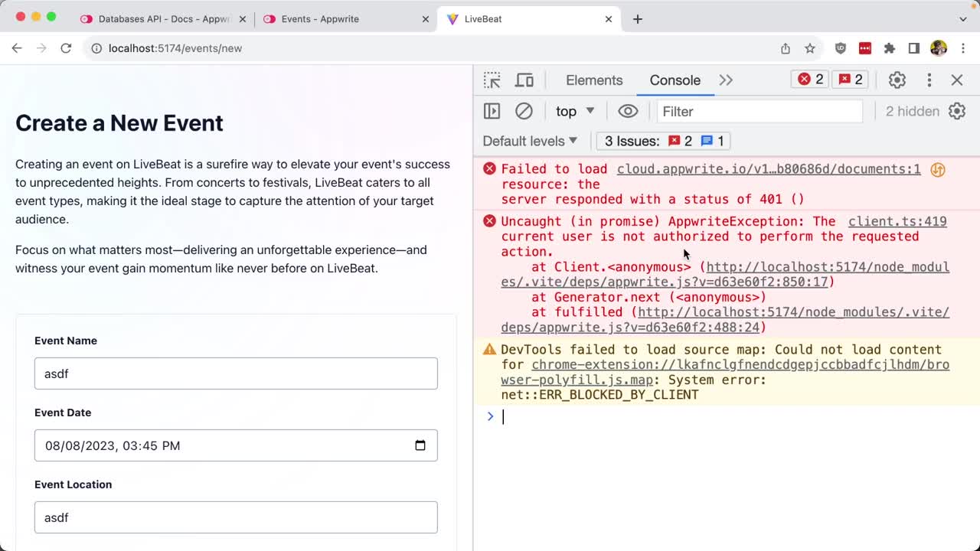Click the browser share icon
This screenshot has height=551, width=980.
pos(786,48)
